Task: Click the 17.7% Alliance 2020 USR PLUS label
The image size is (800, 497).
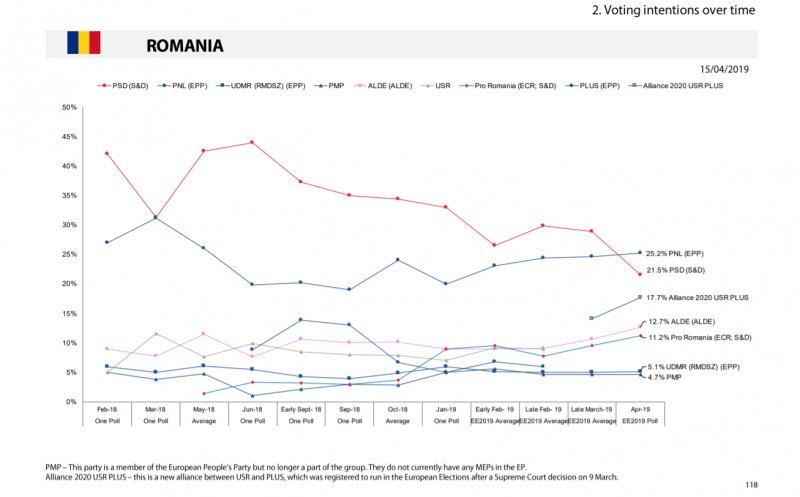Action: [697, 298]
